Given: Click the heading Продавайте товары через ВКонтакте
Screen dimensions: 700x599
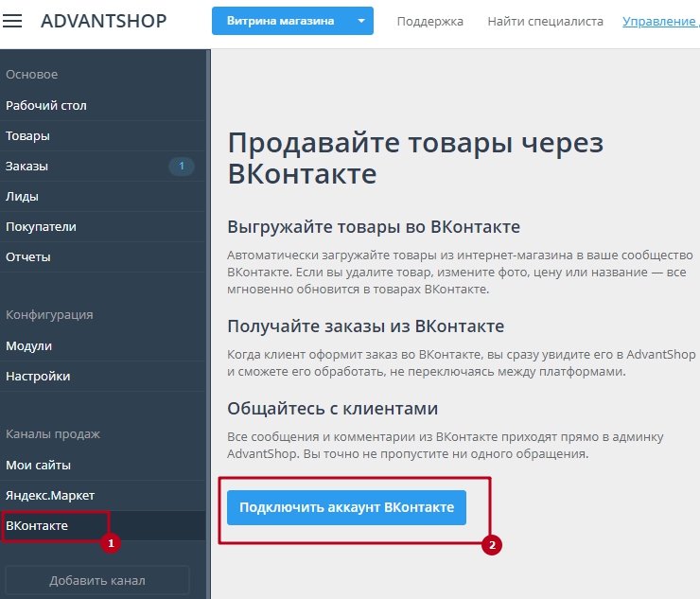Looking at the screenshot, I should (x=415, y=158).
